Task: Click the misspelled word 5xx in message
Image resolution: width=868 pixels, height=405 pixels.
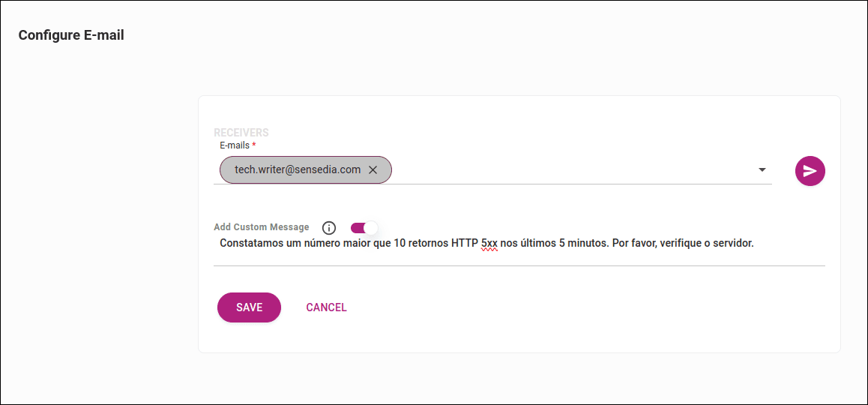Action: [x=489, y=244]
